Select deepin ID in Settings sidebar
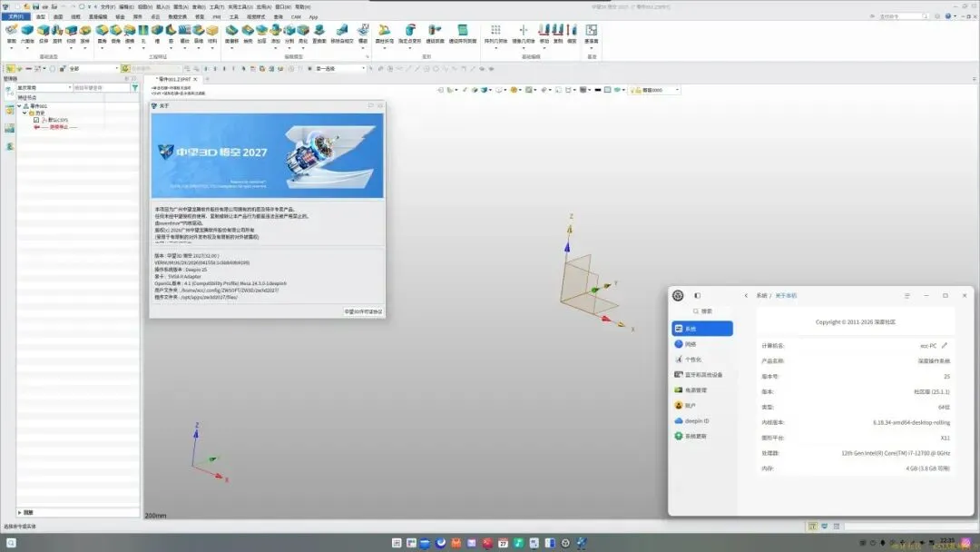The image size is (980, 552). point(702,420)
